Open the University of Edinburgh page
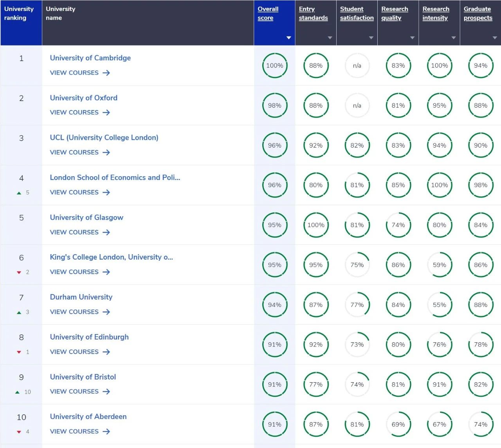The height and width of the screenshot is (448, 501). (x=89, y=337)
